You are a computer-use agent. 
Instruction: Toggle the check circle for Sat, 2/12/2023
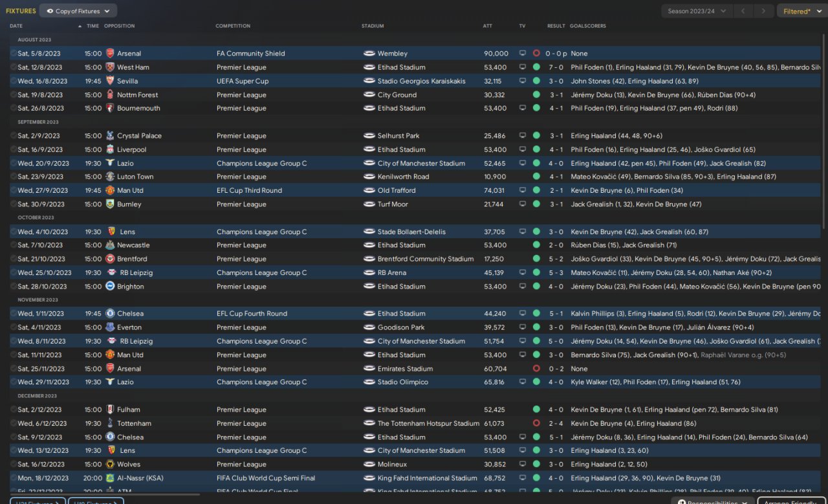[14, 410]
